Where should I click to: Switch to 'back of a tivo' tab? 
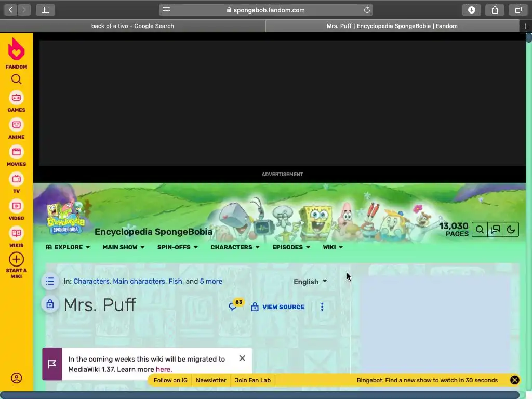coord(132,26)
